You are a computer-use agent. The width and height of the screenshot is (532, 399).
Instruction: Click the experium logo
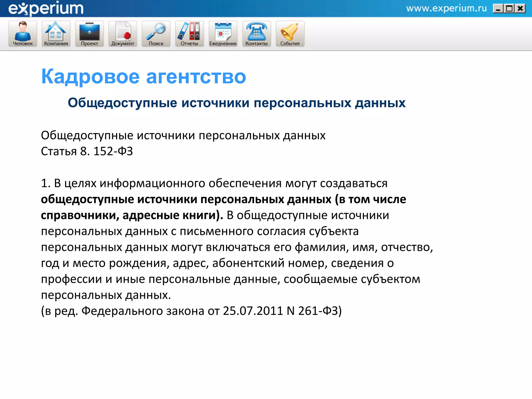46,9
